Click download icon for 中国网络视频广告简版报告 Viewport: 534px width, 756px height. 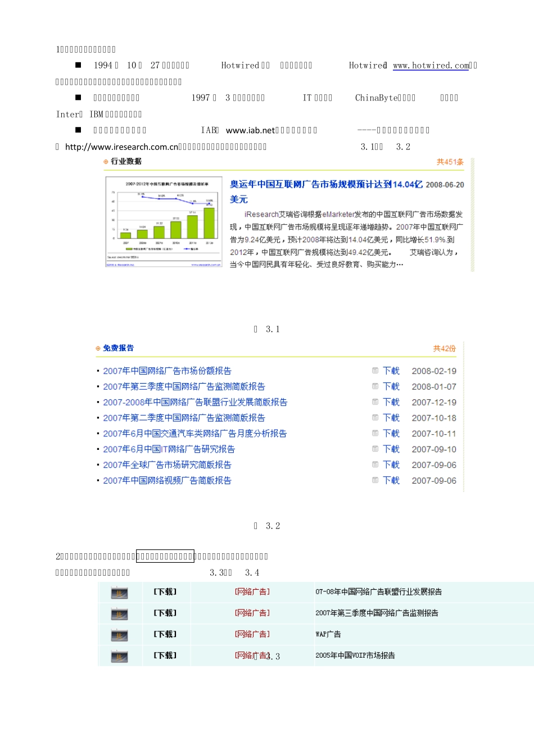point(375,481)
